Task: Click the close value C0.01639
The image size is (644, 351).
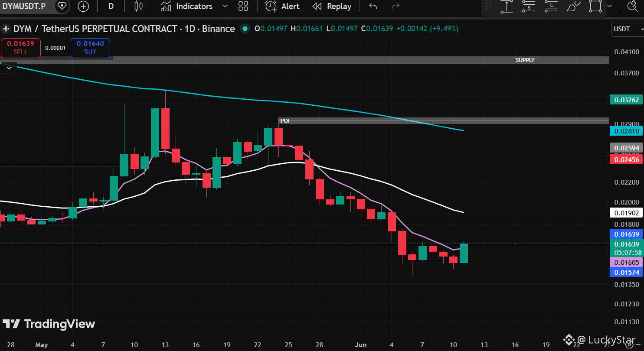Action: coord(377,29)
